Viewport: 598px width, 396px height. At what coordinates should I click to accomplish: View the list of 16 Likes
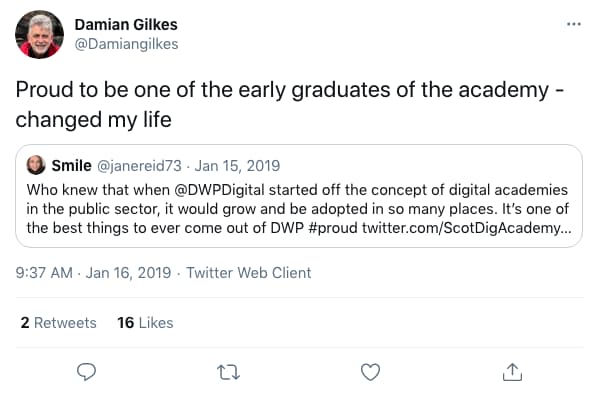click(145, 323)
